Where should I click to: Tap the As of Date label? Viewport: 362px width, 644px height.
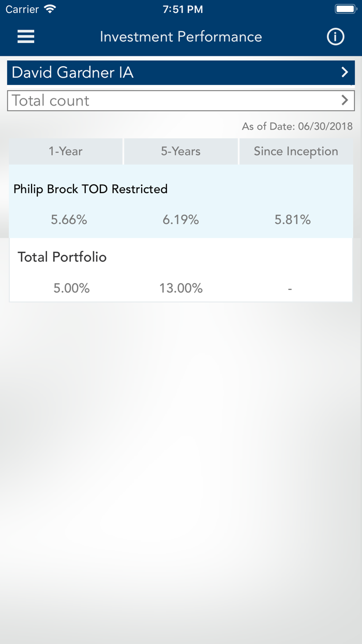click(x=297, y=126)
